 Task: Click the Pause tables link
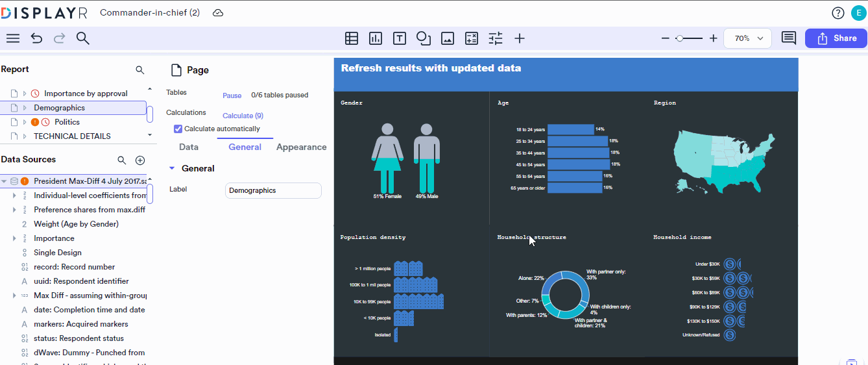click(x=232, y=95)
